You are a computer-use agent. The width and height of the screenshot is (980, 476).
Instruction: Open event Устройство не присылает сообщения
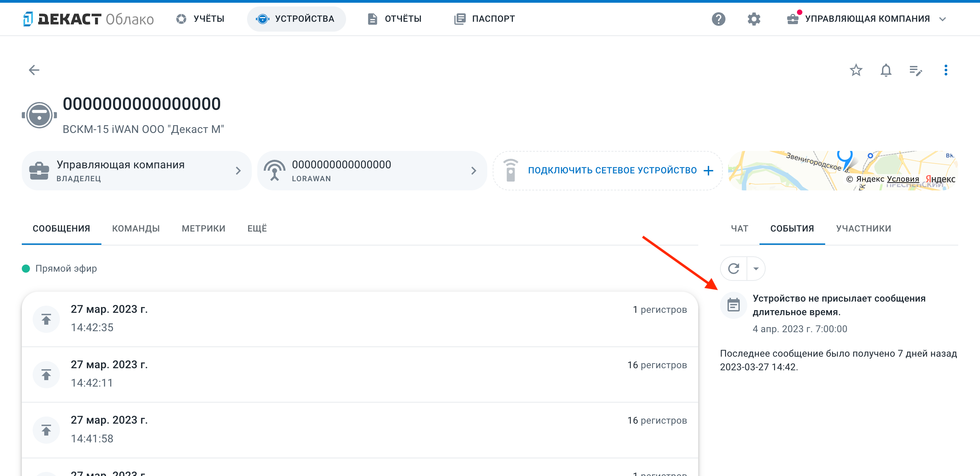839,305
